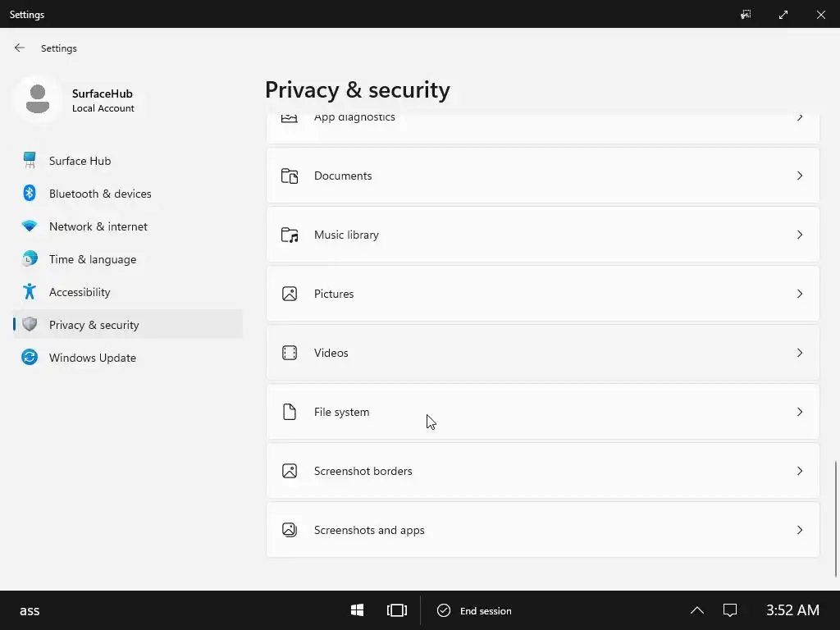The height and width of the screenshot is (630, 840).
Task: Go to Network & internet settings
Action: point(128,226)
